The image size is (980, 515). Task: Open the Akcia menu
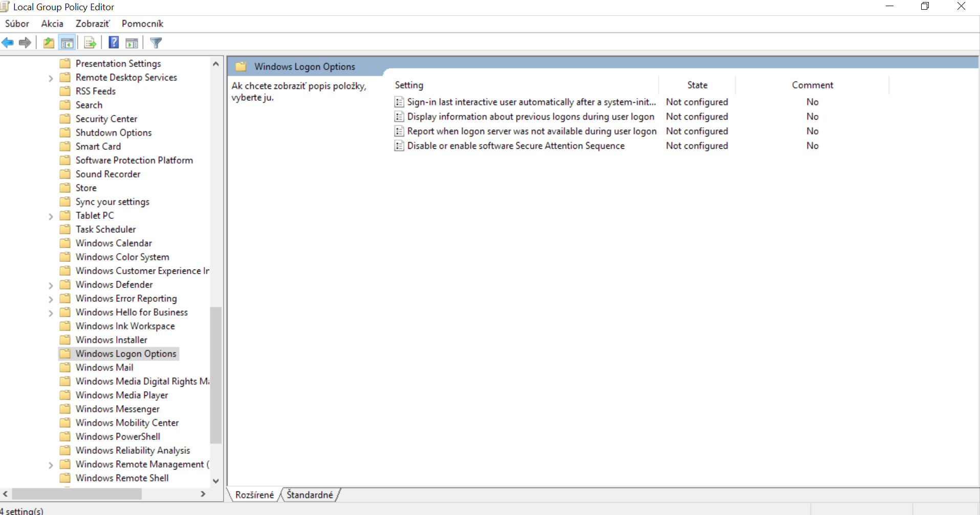coord(52,24)
